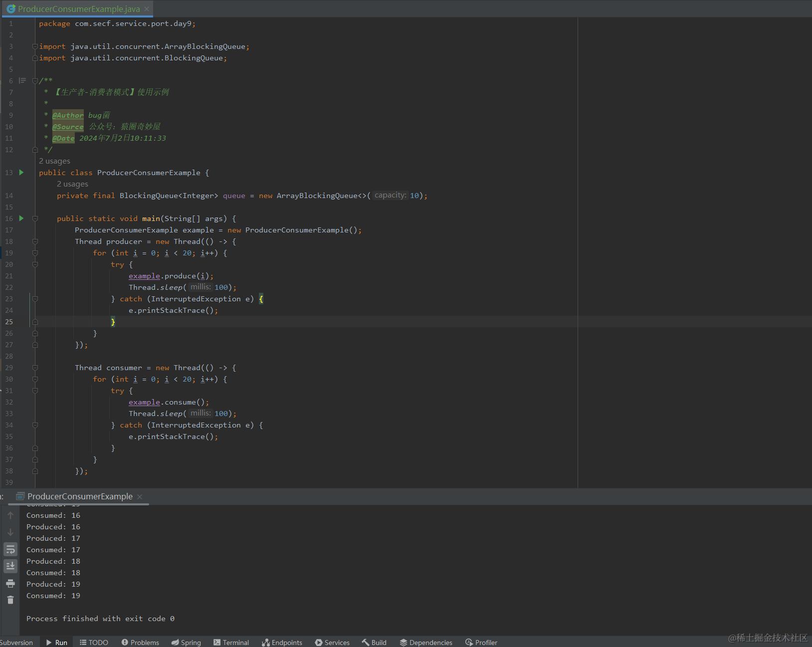
Task: Clear all console output with trash icon
Action: (10, 600)
